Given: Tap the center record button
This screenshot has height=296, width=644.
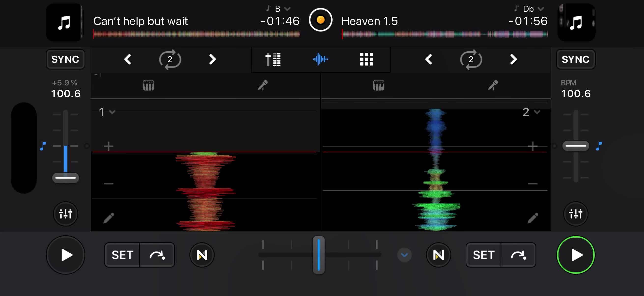Looking at the screenshot, I should 321,20.
